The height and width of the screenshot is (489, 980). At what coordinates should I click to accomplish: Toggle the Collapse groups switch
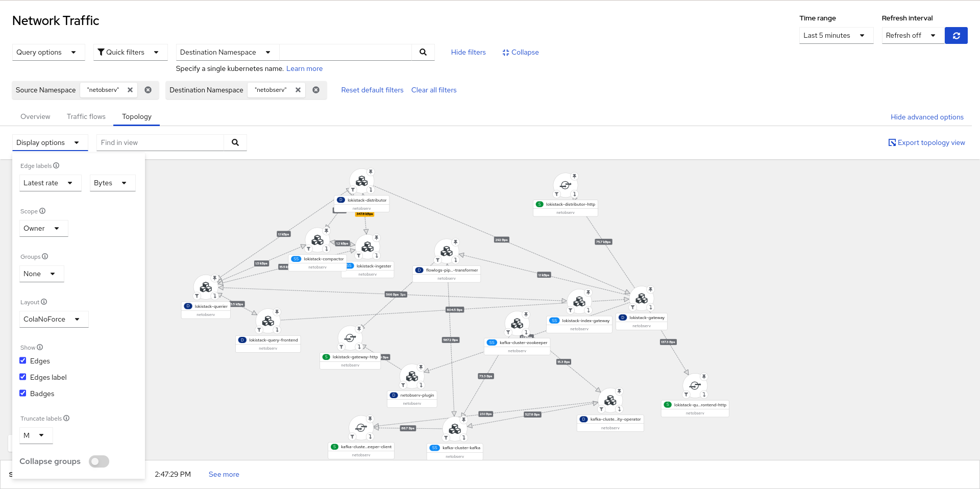click(x=99, y=461)
